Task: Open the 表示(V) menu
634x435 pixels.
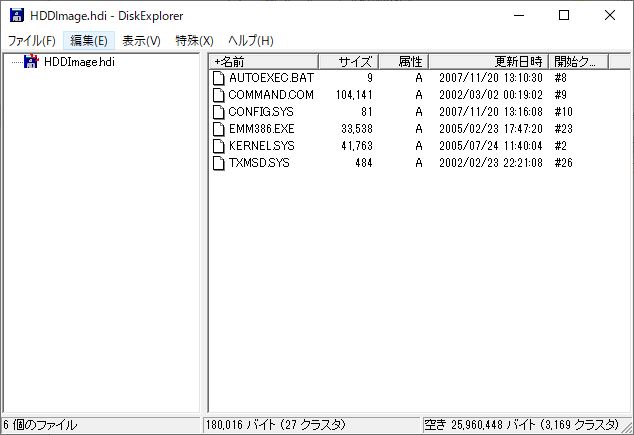Action: tap(141, 40)
